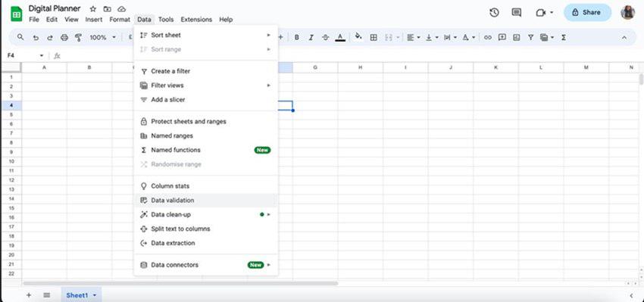Screen dimensions: 644x302
Task: Move document using the folder icon
Action: click(107, 9)
